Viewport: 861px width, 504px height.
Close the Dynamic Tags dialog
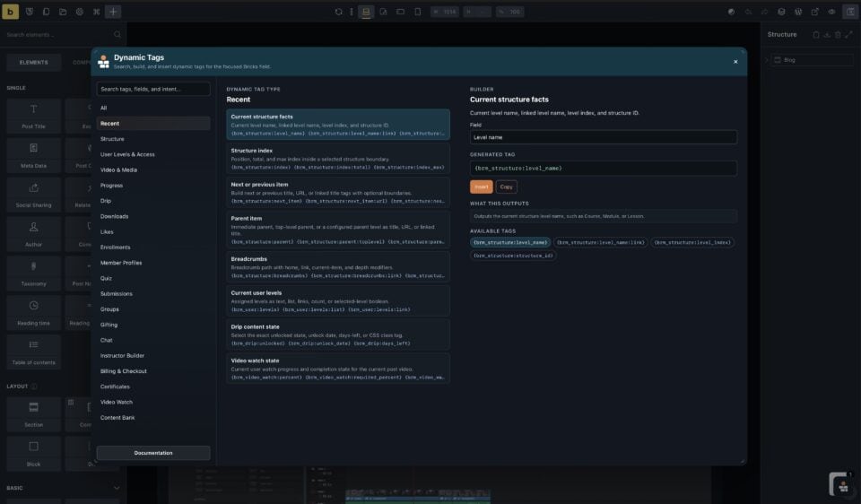point(735,62)
